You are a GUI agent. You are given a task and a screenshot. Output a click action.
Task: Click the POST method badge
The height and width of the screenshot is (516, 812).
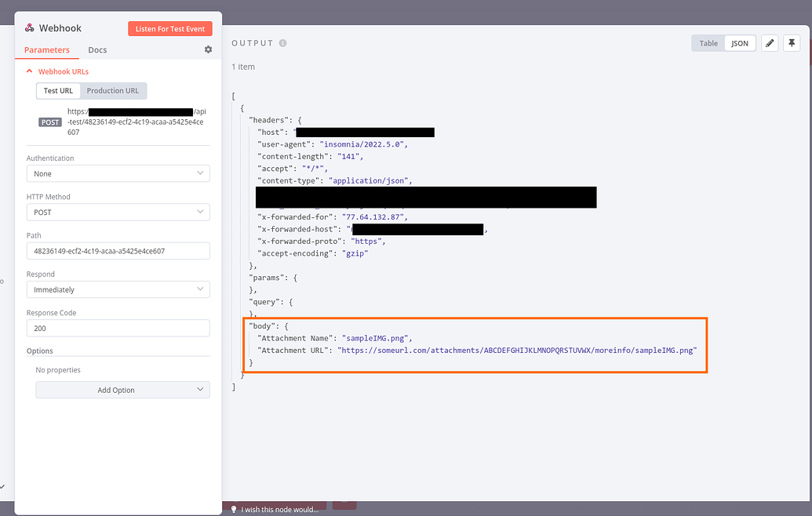coord(50,122)
